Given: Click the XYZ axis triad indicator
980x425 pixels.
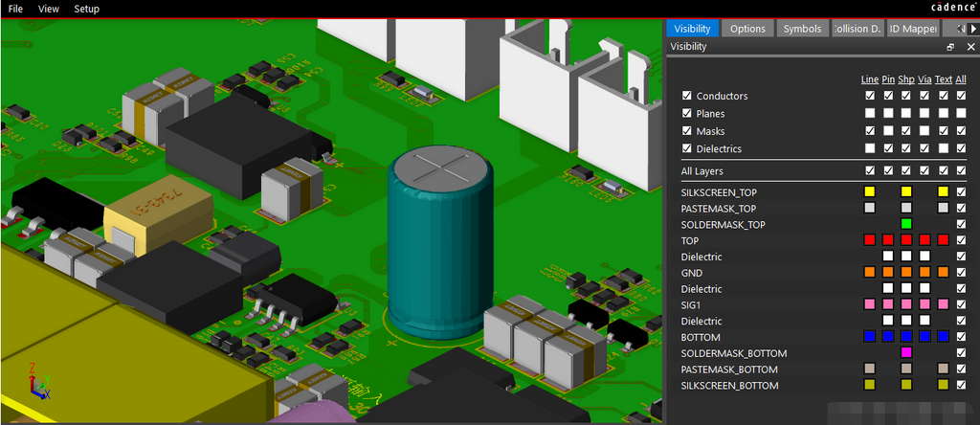Looking at the screenshot, I should (39, 384).
